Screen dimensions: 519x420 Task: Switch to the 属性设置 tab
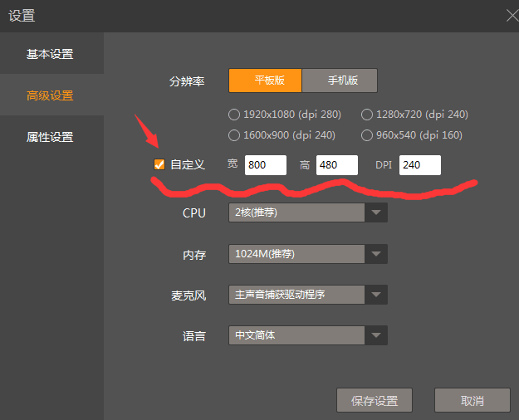click(51, 136)
